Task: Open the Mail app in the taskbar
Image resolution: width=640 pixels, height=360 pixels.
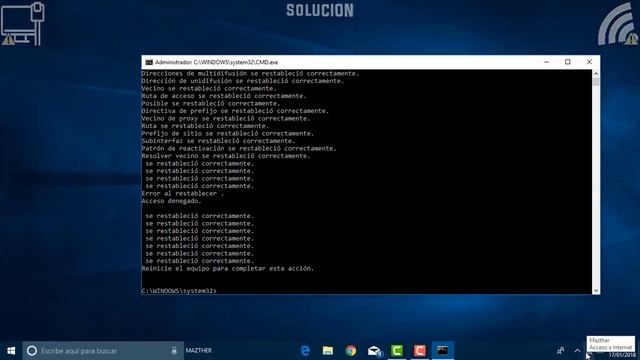Action: [x=374, y=351]
